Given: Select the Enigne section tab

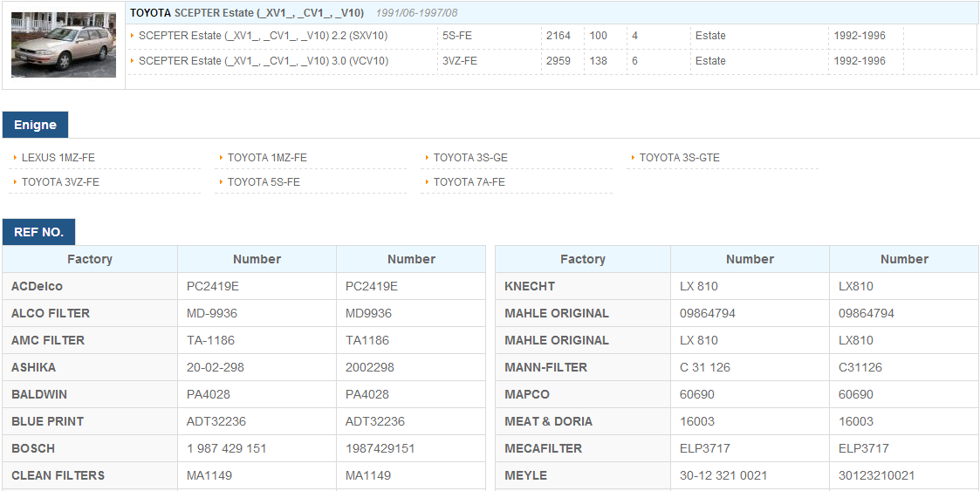Looking at the screenshot, I should click(x=35, y=125).
